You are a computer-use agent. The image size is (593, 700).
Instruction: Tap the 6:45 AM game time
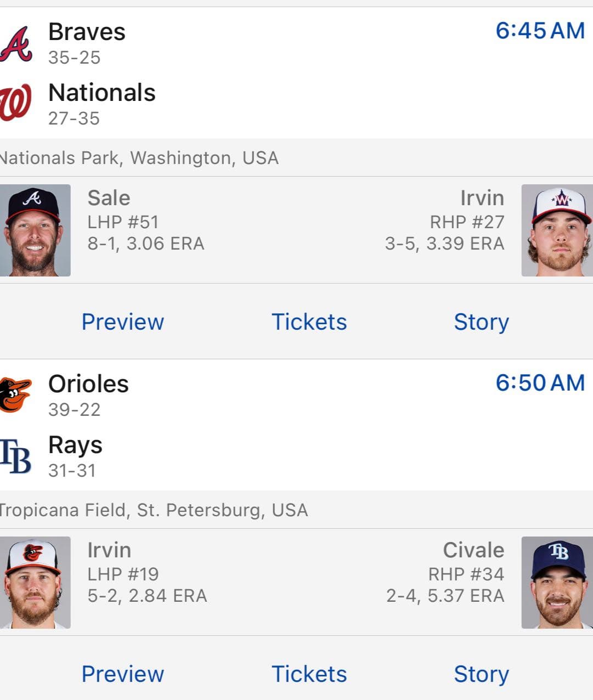pyautogui.click(x=540, y=31)
